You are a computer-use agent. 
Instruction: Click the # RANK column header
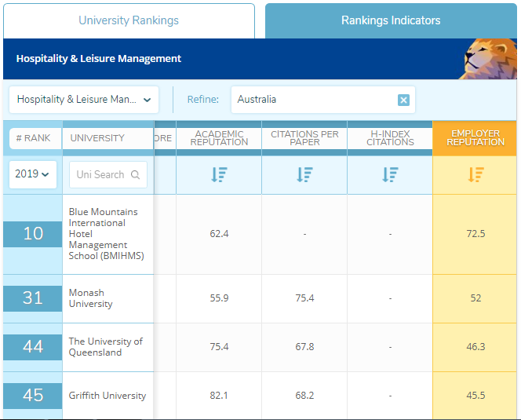coord(35,138)
